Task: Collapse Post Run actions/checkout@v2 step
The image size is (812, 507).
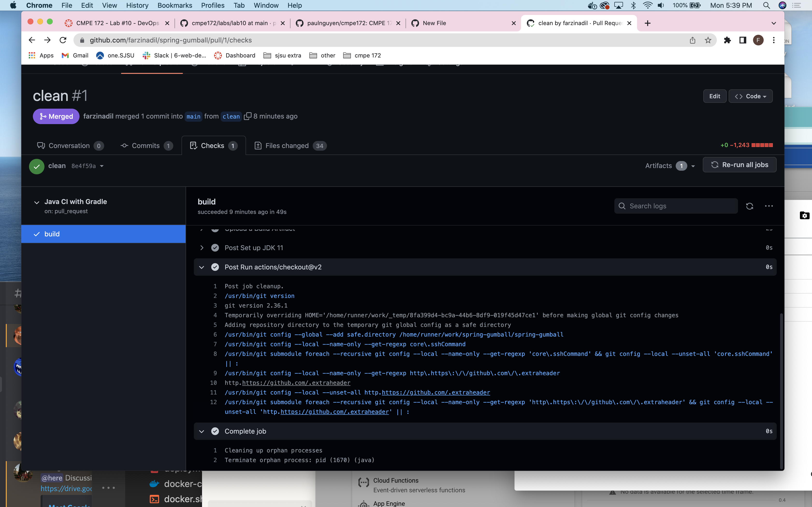Action: pos(202,267)
